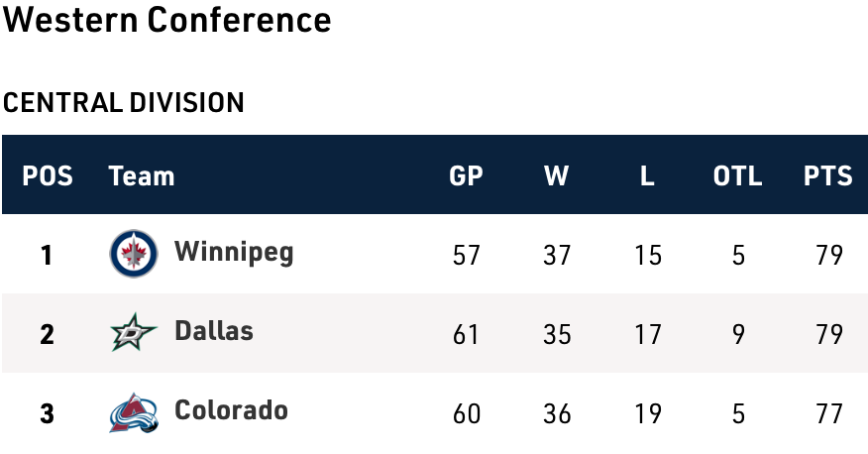Click Dallas's overtime losses value 9
The width and height of the screenshot is (868, 454).
(x=738, y=335)
